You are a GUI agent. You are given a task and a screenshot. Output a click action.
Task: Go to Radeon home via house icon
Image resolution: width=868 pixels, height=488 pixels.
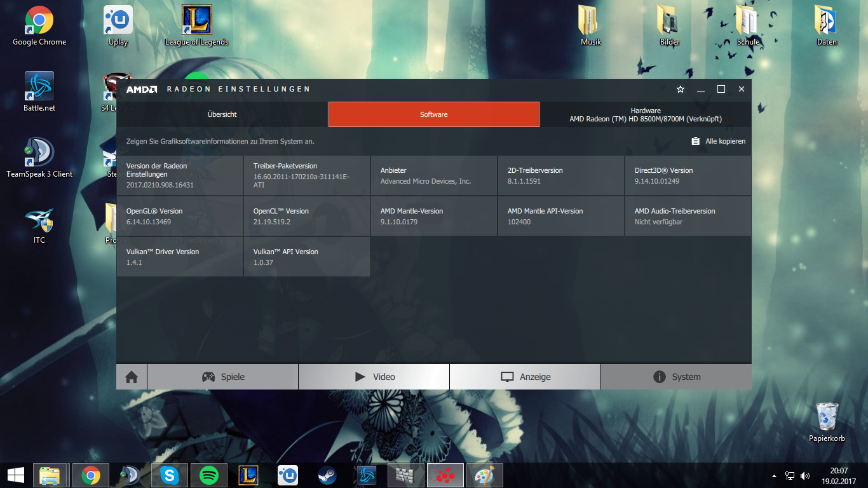pyautogui.click(x=132, y=377)
